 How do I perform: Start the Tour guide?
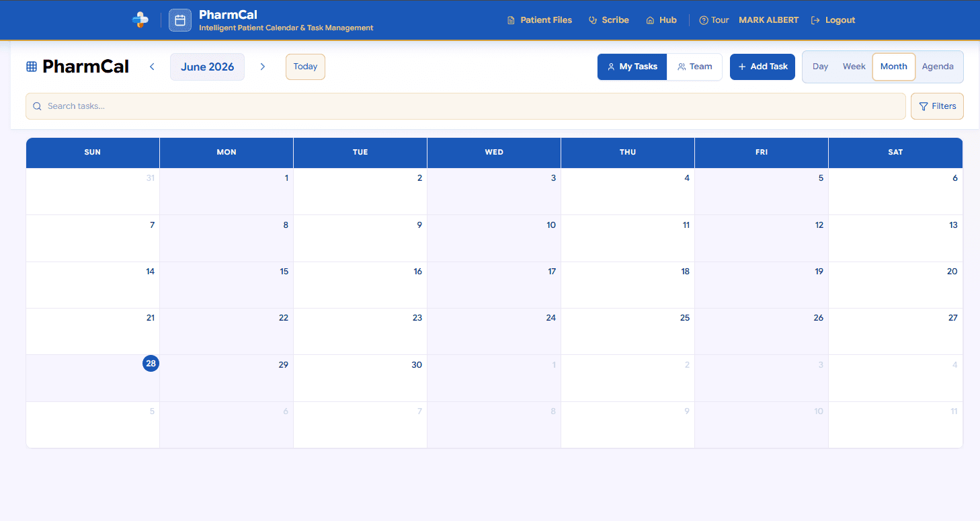pos(714,20)
